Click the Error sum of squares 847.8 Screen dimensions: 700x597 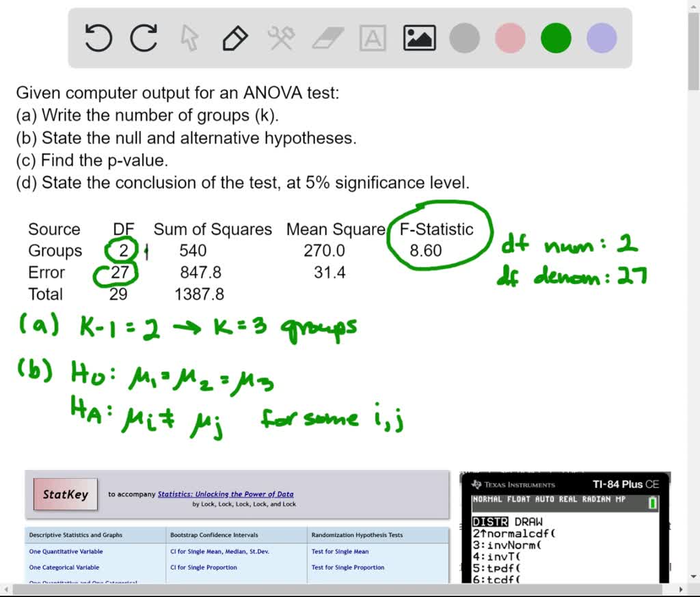pos(200,273)
